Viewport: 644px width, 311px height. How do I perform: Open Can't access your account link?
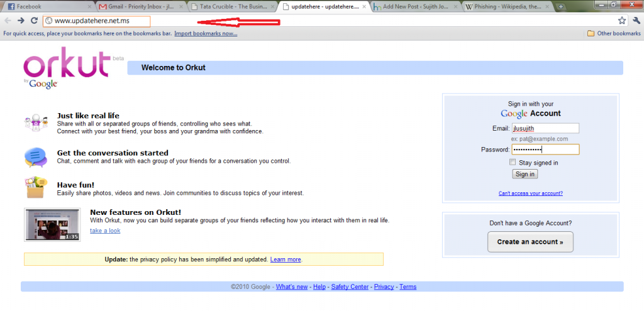pos(531,194)
